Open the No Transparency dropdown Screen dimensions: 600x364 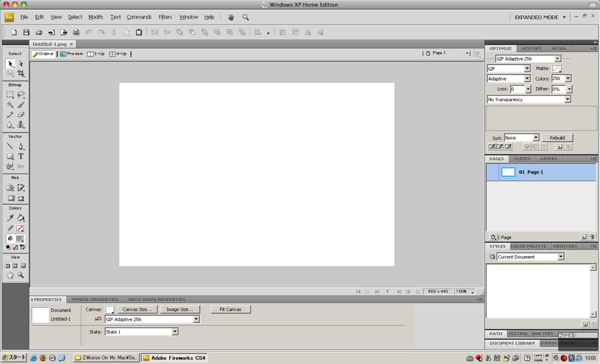pos(567,99)
